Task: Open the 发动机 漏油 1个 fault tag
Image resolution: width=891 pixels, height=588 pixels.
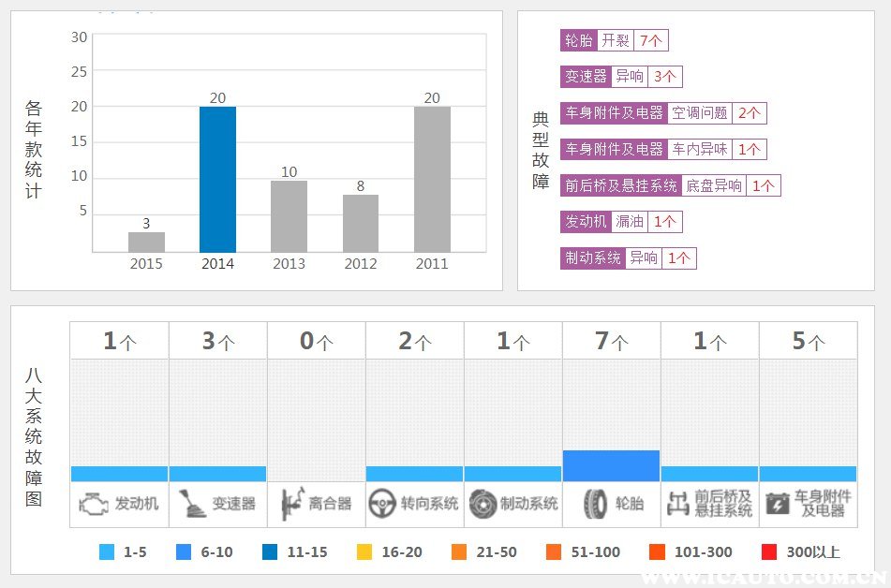Action: (x=621, y=221)
